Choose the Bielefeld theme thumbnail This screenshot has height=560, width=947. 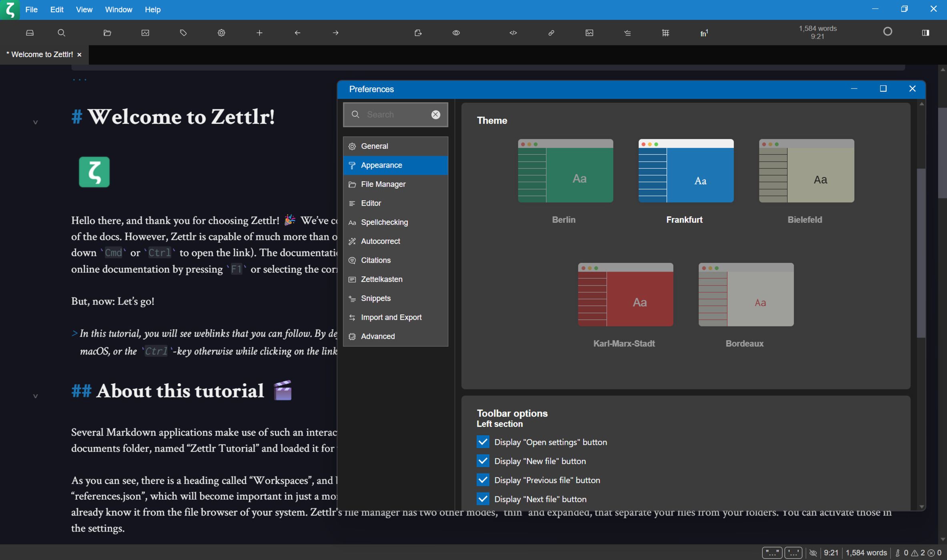pyautogui.click(x=806, y=171)
